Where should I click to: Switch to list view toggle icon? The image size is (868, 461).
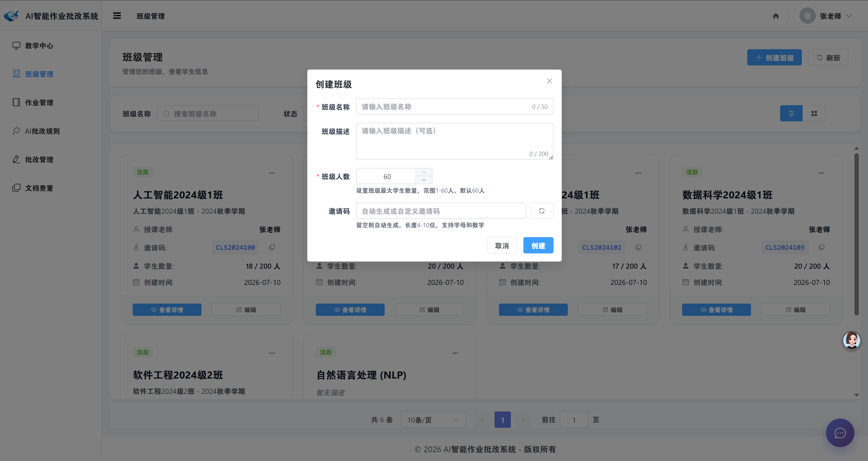(x=791, y=114)
